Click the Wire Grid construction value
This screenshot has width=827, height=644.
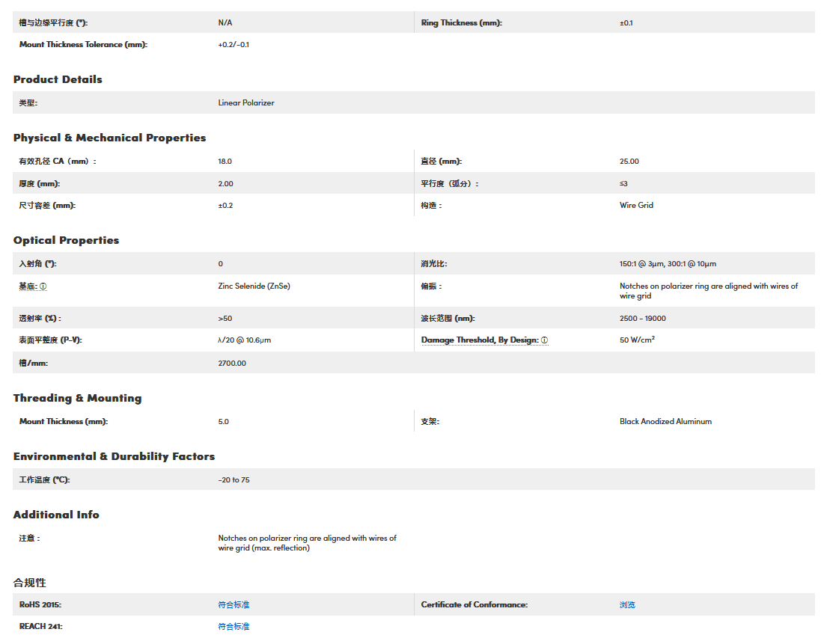636,205
